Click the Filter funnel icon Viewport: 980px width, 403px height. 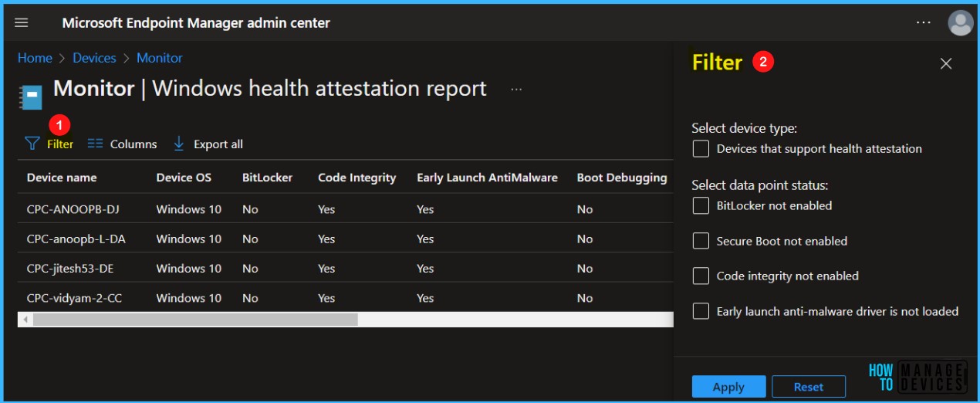(x=32, y=144)
